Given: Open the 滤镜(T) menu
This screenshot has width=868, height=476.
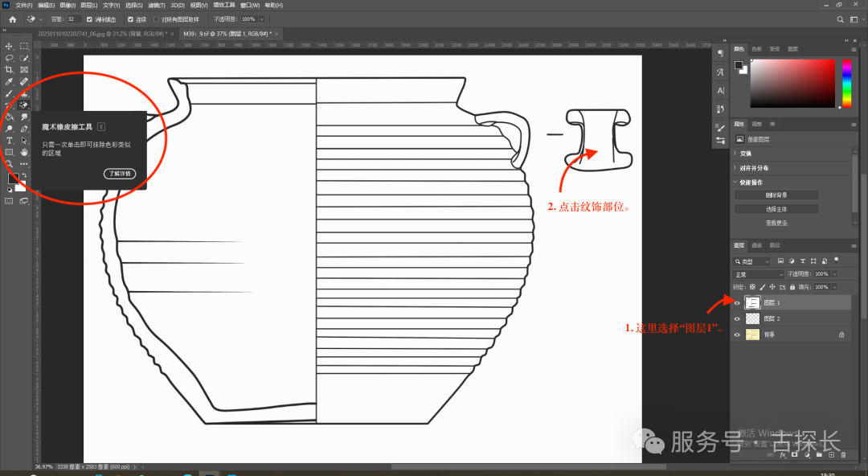Looking at the screenshot, I should [157, 5].
